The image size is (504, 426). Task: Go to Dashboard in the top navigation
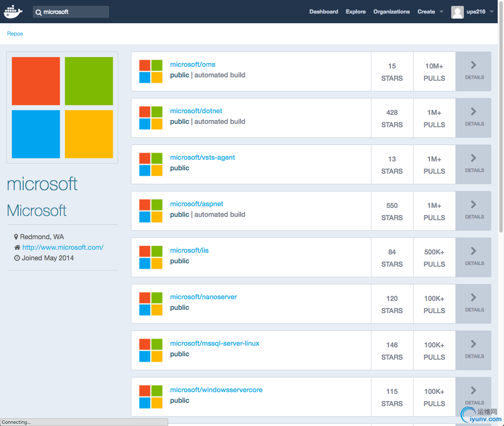point(324,11)
